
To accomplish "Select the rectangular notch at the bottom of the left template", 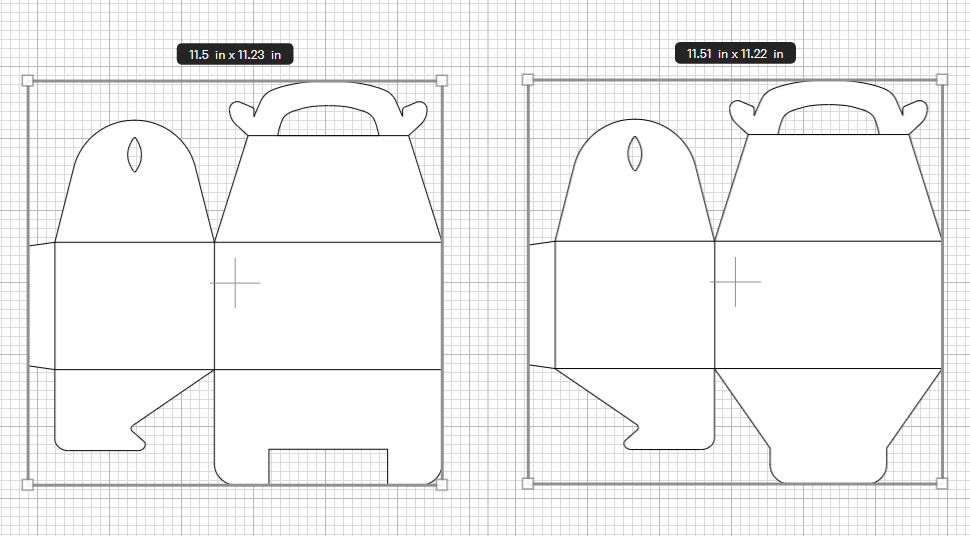I will tap(328, 467).
